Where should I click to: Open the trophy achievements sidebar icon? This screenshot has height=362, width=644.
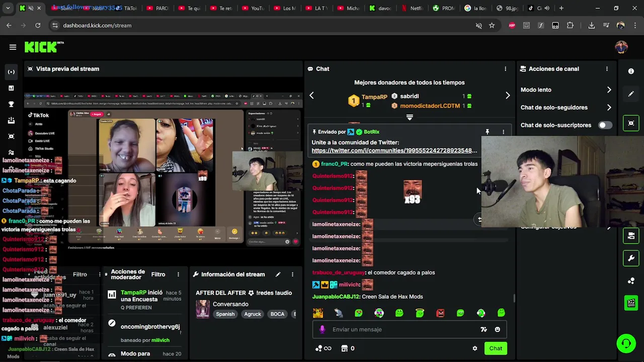[x=11, y=104]
